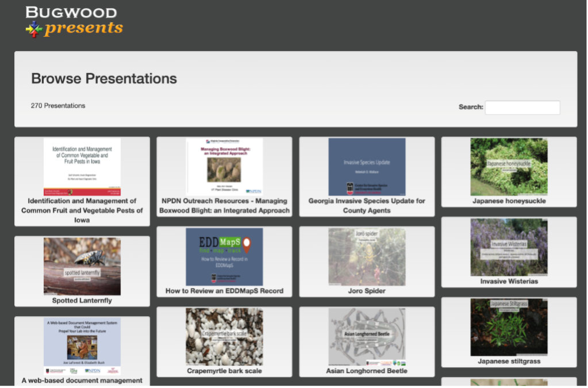Open the Japanese stiltgrass photo thumbnail
Screen dimensions: 588x388
(x=509, y=328)
